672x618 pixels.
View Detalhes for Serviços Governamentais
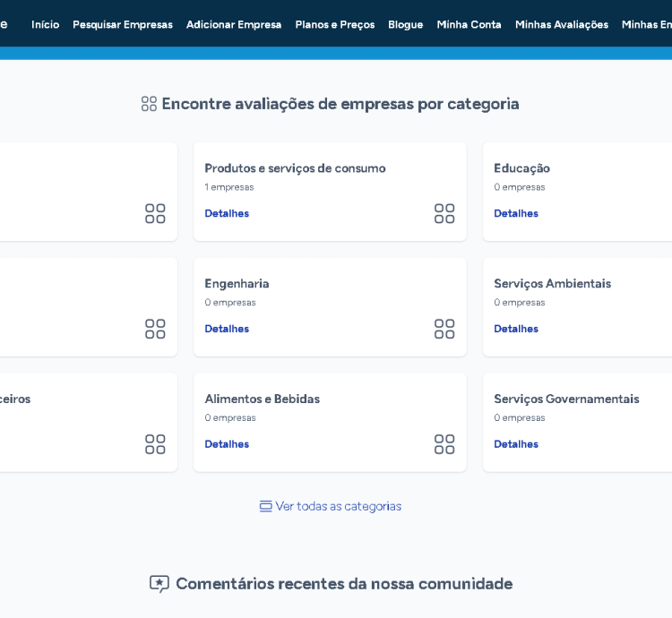(516, 444)
